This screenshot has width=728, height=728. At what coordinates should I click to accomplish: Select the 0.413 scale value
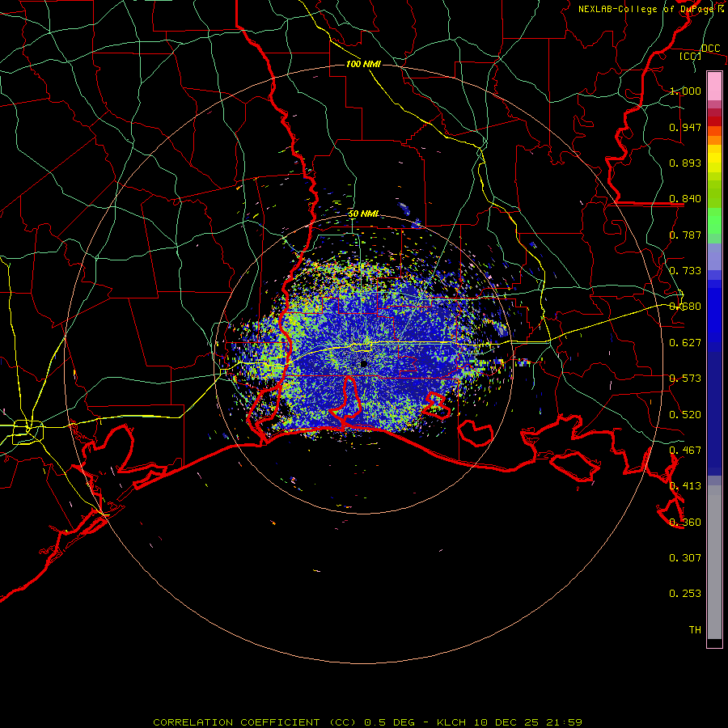point(685,486)
